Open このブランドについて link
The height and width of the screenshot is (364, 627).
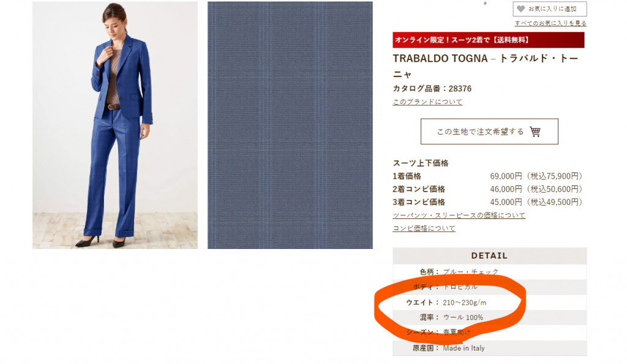427,102
